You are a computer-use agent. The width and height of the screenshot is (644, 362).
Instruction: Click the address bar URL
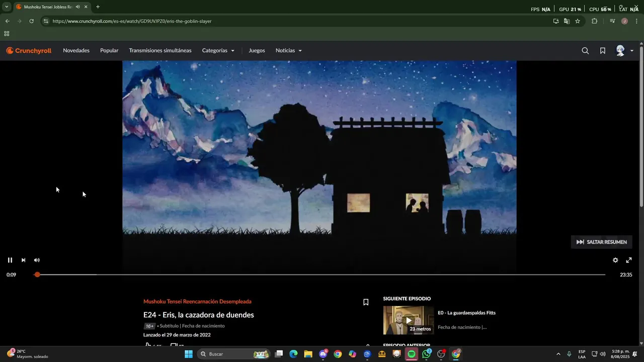click(x=132, y=21)
